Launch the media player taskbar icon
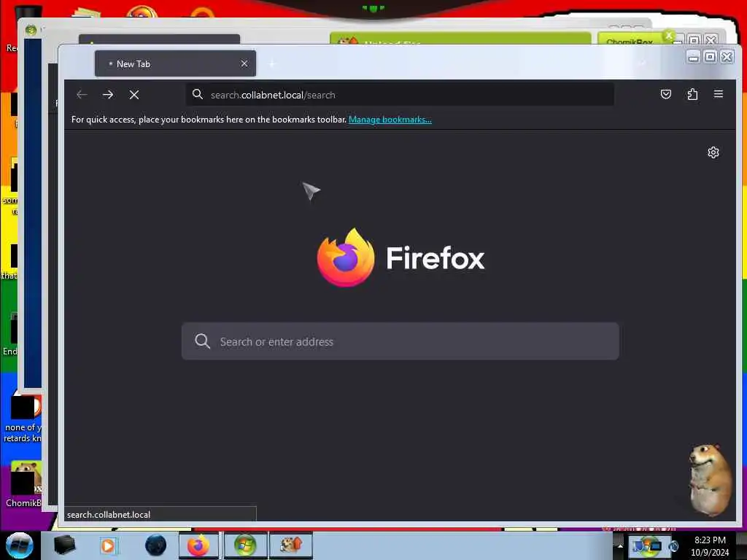 [x=108, y=545]
